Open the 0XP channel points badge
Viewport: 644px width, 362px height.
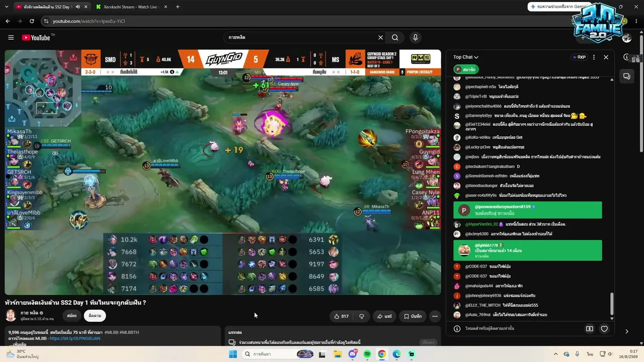(579, 57)
